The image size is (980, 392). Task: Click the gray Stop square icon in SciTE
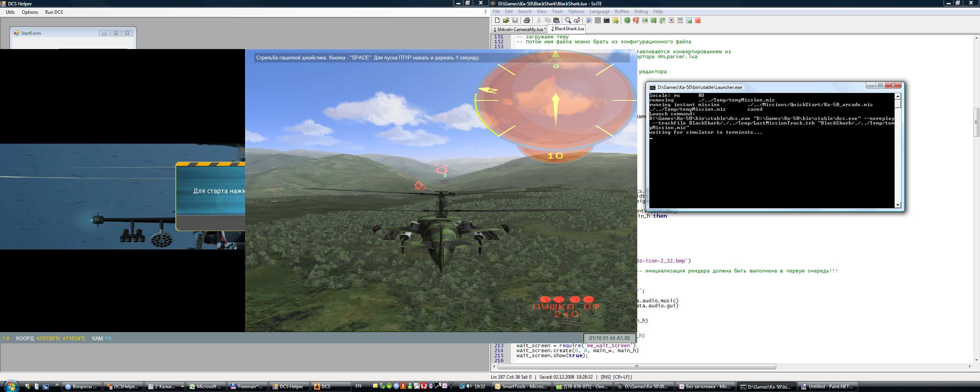[x=598, y=20]
